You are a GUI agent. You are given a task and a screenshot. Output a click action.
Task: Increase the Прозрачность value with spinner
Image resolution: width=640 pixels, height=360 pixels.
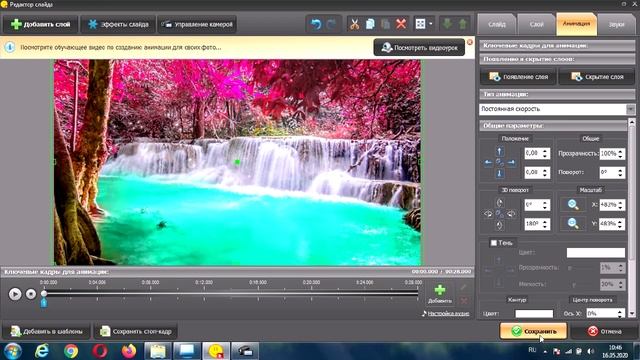point(620,151)
